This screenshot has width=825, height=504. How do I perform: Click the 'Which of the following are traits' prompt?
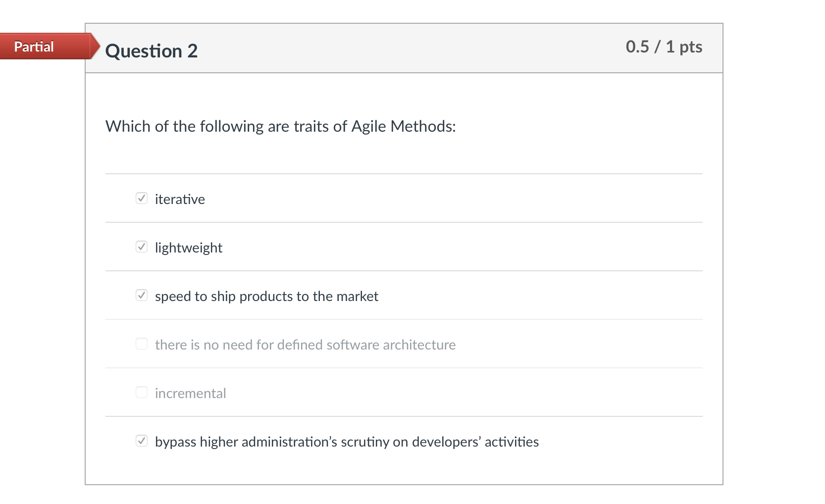[x=281, y=126]
